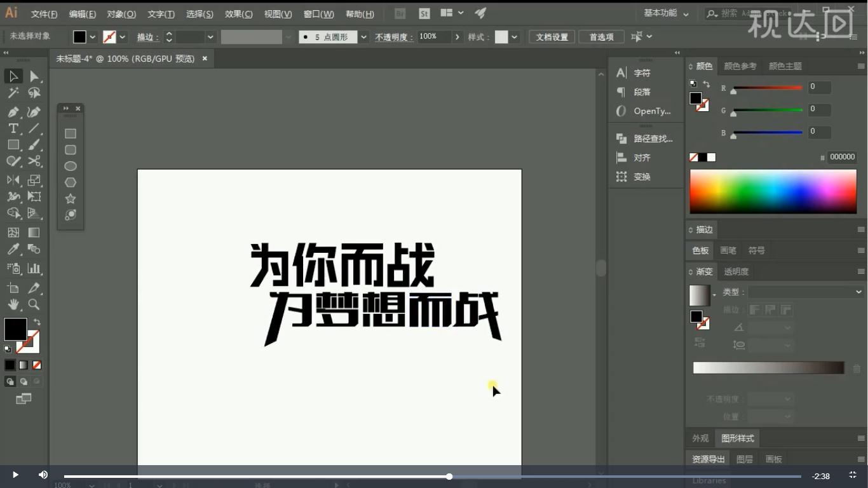Pick a color from the color spectrum
This screenshot has height=488, width=868.
point(772,191)
